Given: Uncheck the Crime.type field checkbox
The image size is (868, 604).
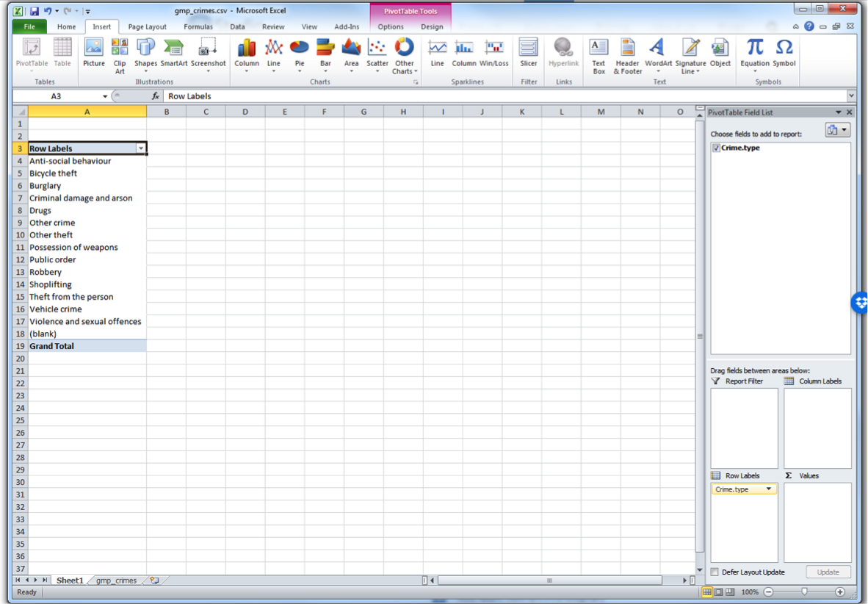Looking at the screenshot, I should click(716, 148).
